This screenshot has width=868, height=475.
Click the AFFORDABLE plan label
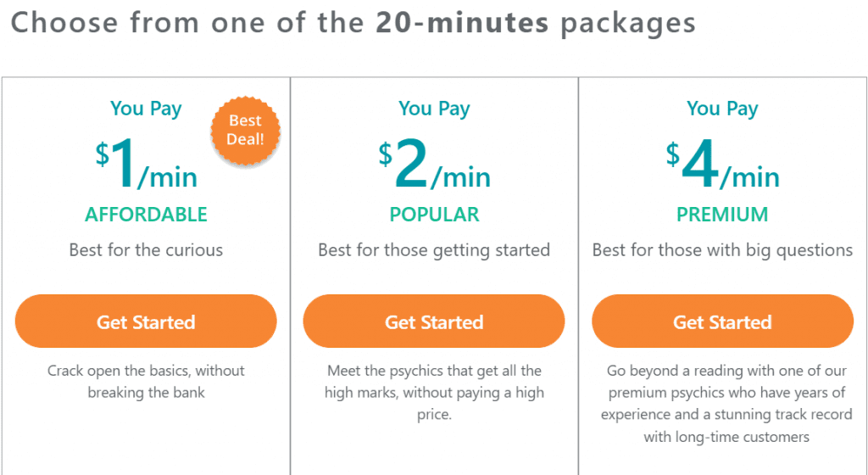(x=146, y=215)
